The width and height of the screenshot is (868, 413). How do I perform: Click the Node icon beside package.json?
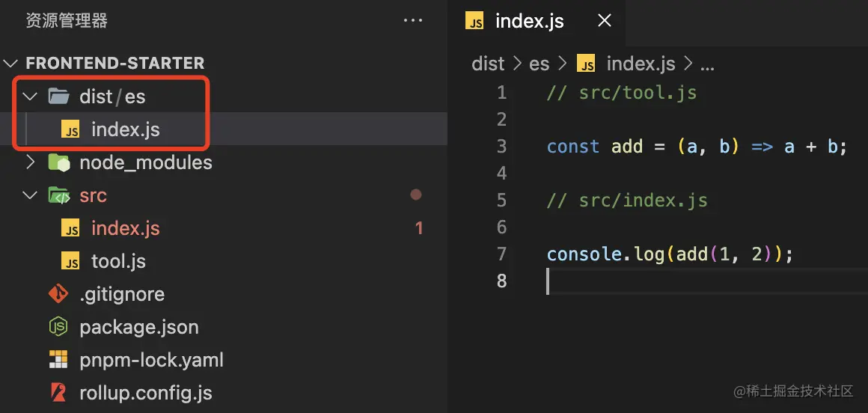[58, 327]
